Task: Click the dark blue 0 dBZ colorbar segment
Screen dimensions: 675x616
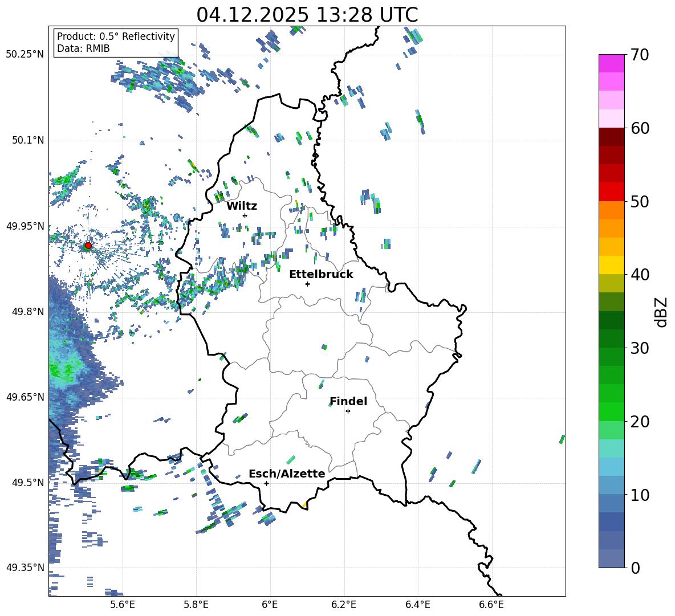Action: pos(612,558)
